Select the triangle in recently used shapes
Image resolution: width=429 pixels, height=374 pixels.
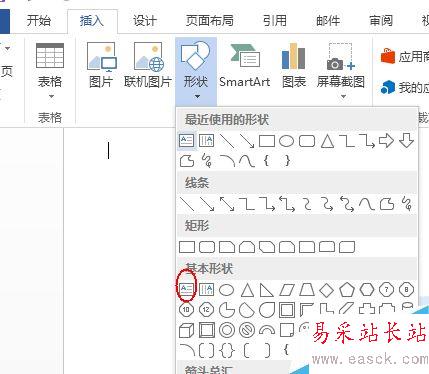[327, 141]
